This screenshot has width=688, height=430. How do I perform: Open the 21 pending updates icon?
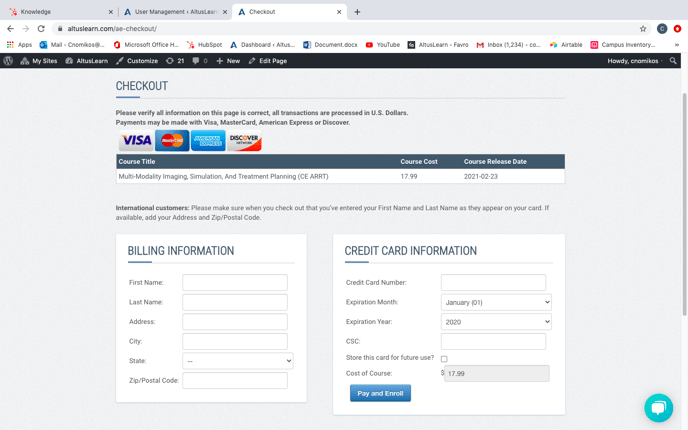pos(175,61)
